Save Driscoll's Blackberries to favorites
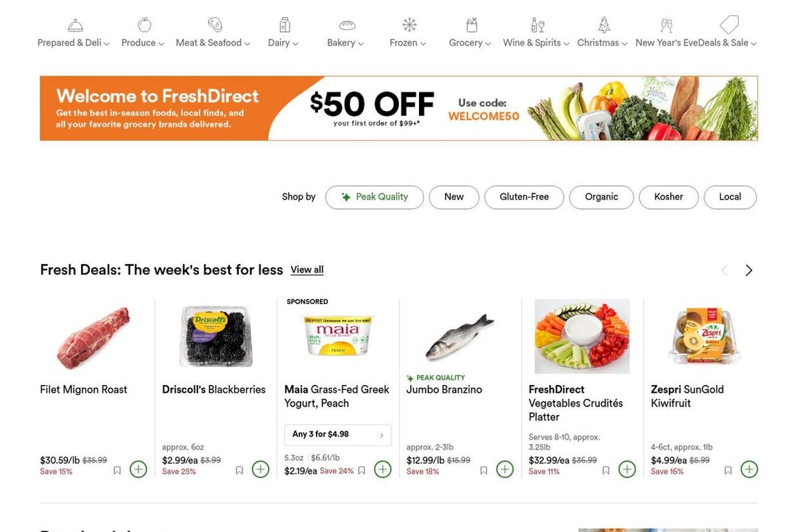 point(239,469)
